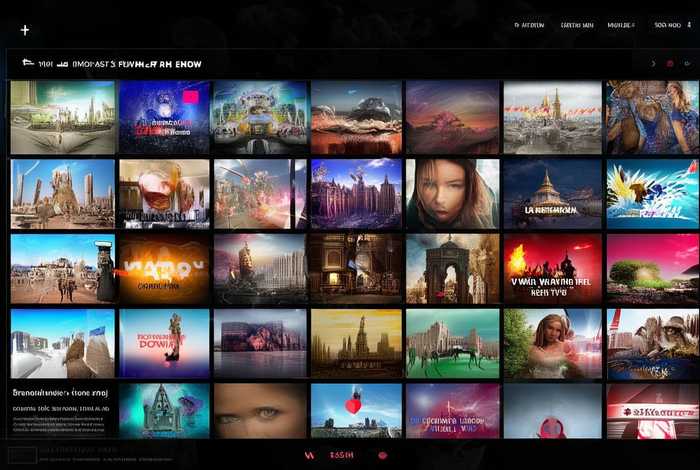Open the woman's face portrait thumbnail
700x470 pixels.
click(x=452, y=194)
